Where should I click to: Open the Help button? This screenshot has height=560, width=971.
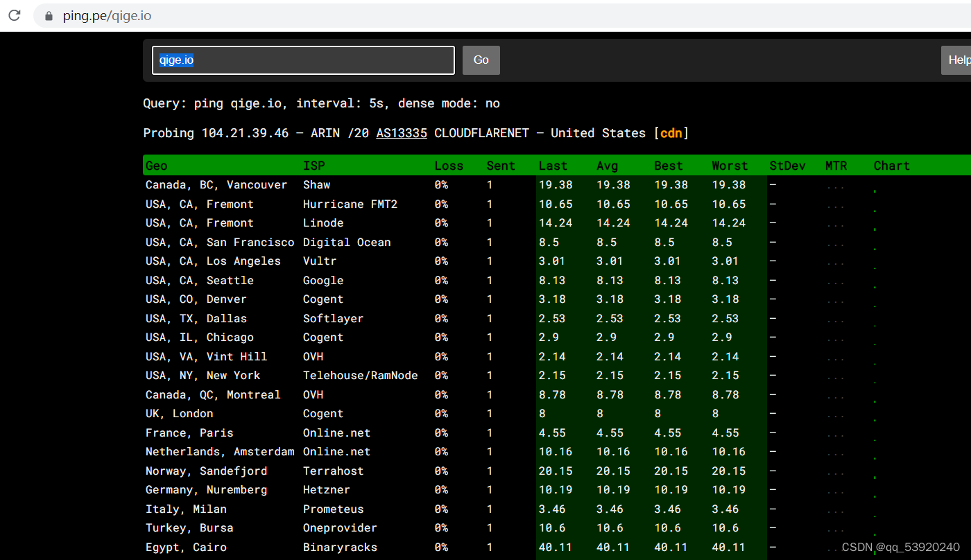pyautogui.click(x=958, y=60)
